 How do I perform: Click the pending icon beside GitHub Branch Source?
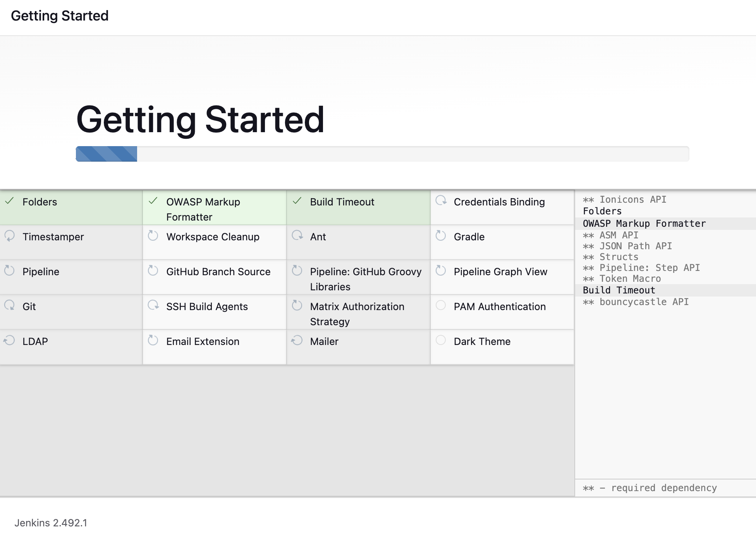click(x=153, y=270)
